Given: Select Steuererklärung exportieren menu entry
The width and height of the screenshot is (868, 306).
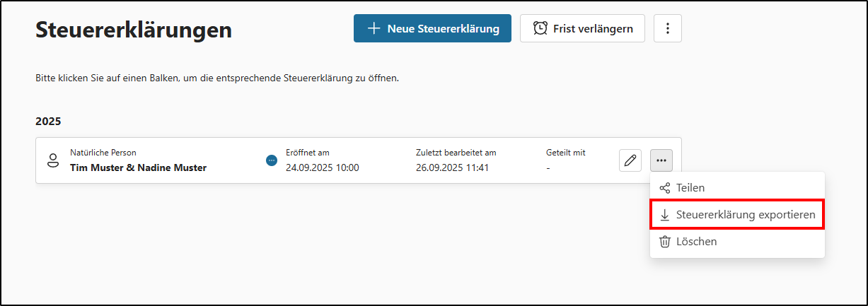Looking at the screenshot, I should pyautogui.click(x=746, y=215).
